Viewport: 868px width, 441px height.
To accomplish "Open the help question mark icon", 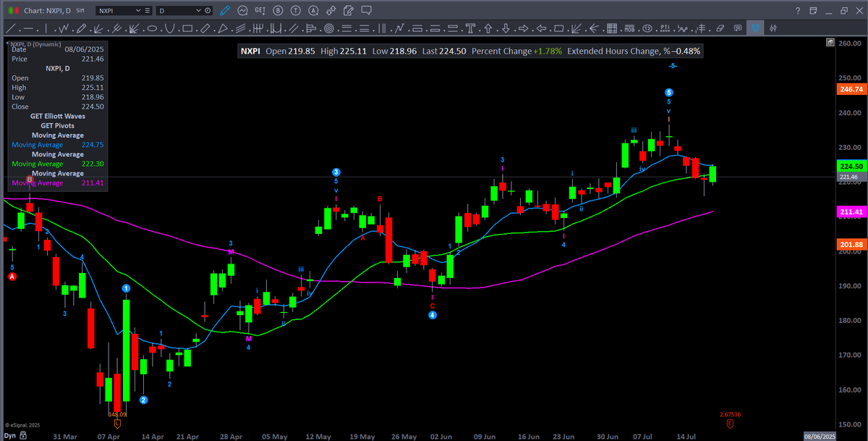I will (798, 11).
